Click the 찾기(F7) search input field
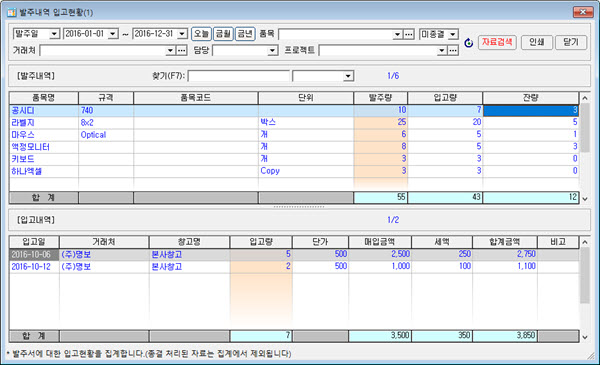The height and width of the screenshot is (365, 600). click(238, 76)
